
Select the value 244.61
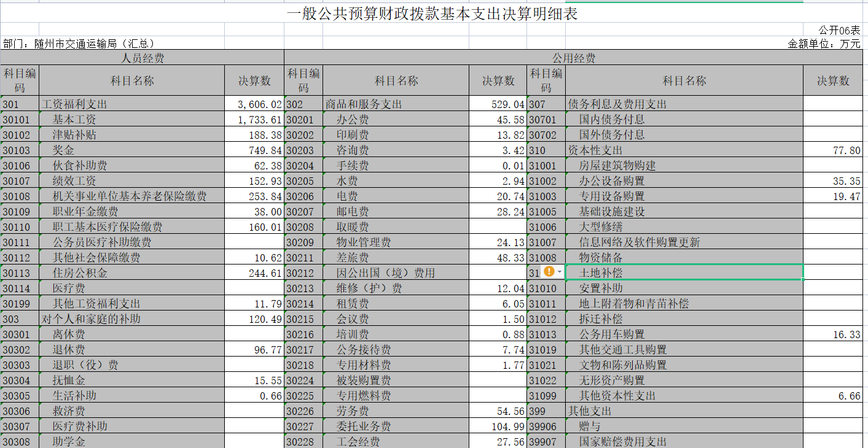[254, 273]
